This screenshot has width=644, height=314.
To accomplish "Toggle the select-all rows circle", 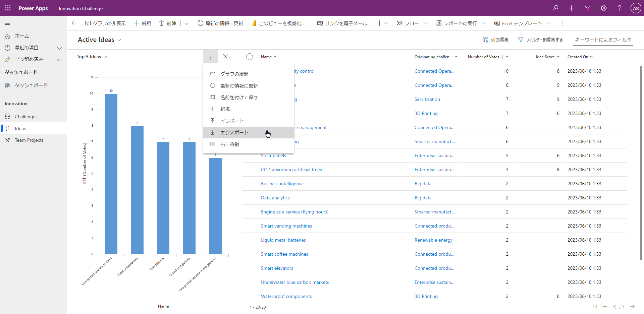I will 249,57.
